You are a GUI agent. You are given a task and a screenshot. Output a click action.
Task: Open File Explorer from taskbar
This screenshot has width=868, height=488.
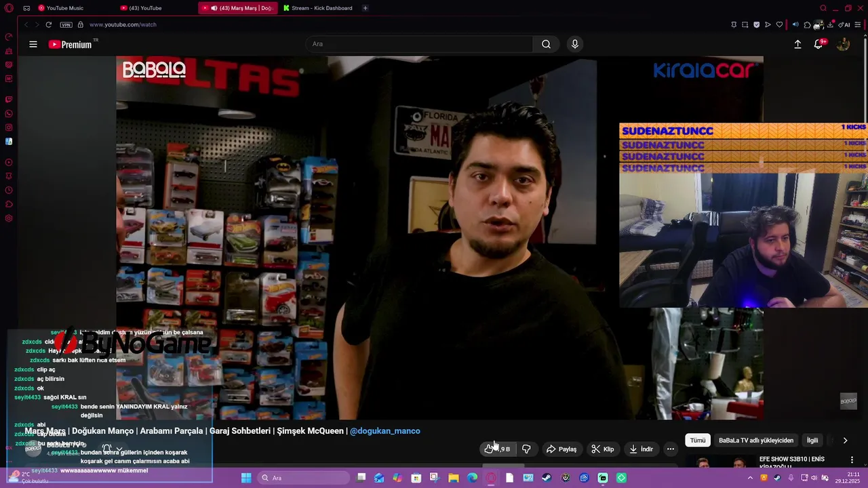[x=454, y=478]
